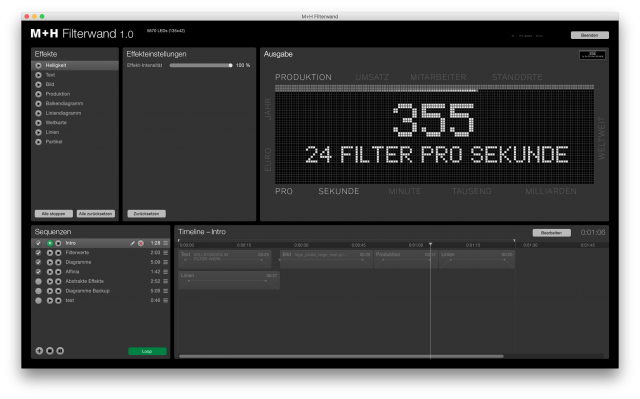Select the Bild clip in the timeline
Screen dimensions: 640x399
[x=326, y=259]
